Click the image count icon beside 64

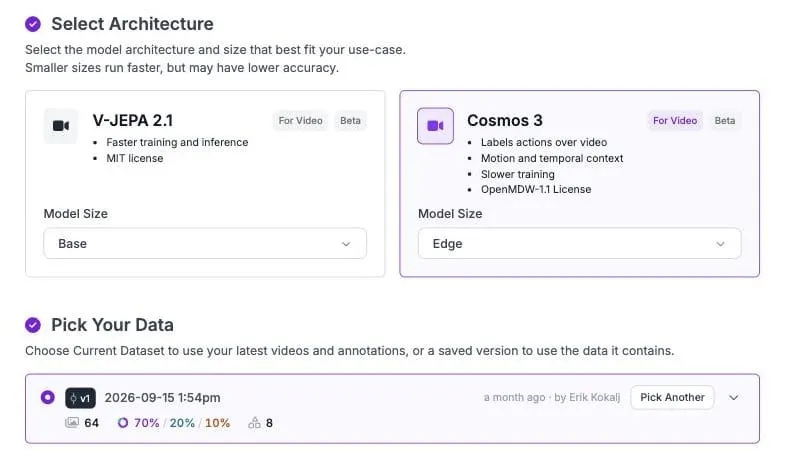72,422
